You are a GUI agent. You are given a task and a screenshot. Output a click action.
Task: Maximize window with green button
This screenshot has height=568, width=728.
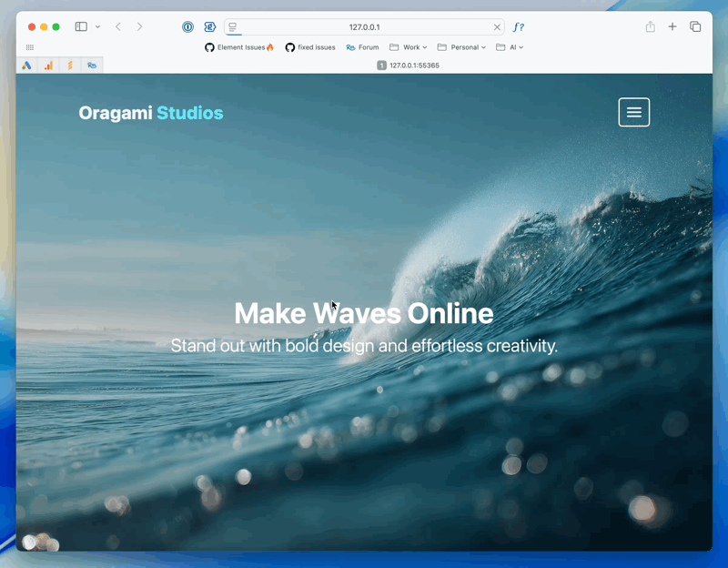56,27
